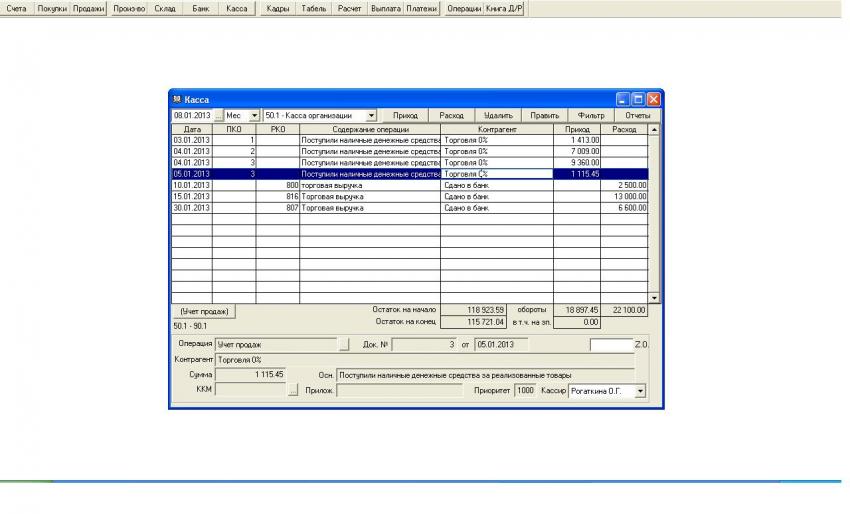The height and width of the screenshot is (514, 850).
Task: Click ellipsis button next to ККМ field
Action: [293, 391]
